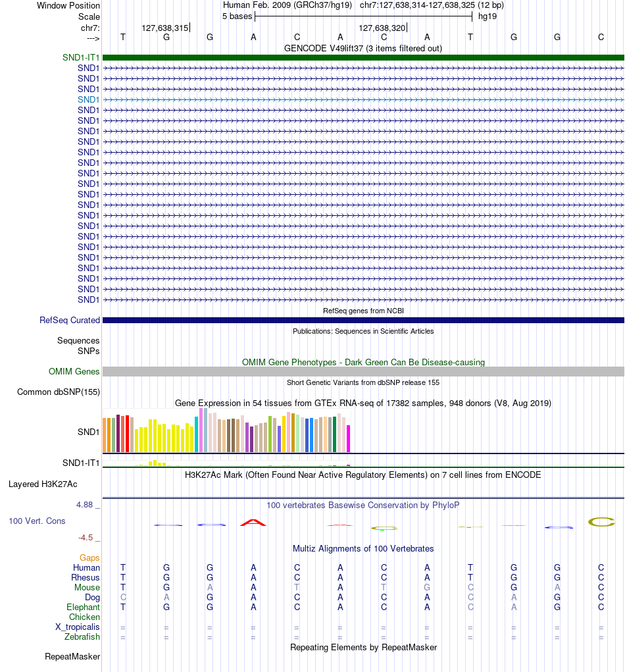
Task: Click the 127,638,320 coordinate marker
Action: pos(382,28)
